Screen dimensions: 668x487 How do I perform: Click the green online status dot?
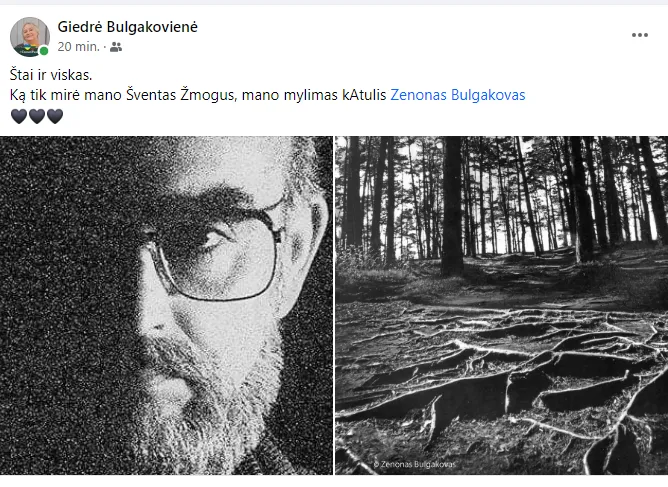(x=43, y=51)
